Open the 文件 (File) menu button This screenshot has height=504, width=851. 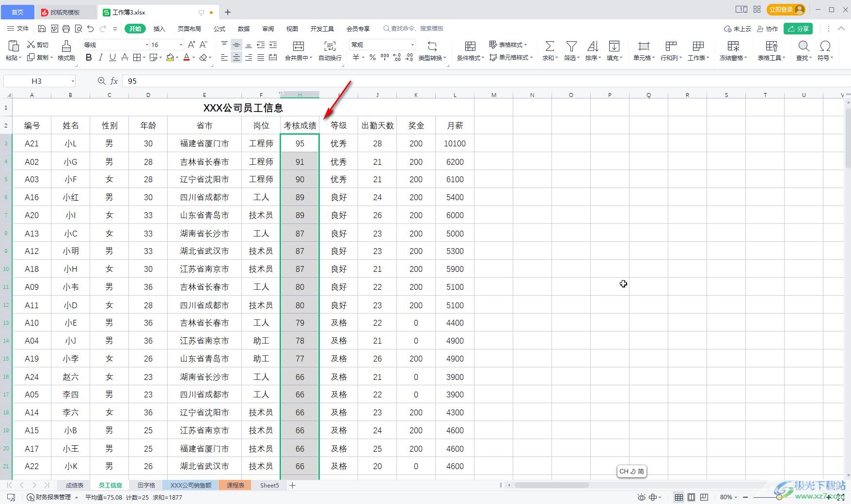tap(18, 29)
